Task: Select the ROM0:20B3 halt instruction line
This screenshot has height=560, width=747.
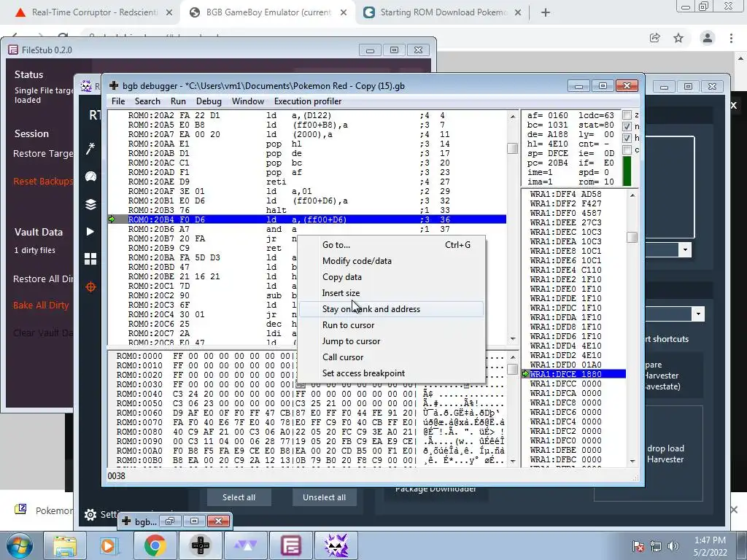Action: coord(307,210)
